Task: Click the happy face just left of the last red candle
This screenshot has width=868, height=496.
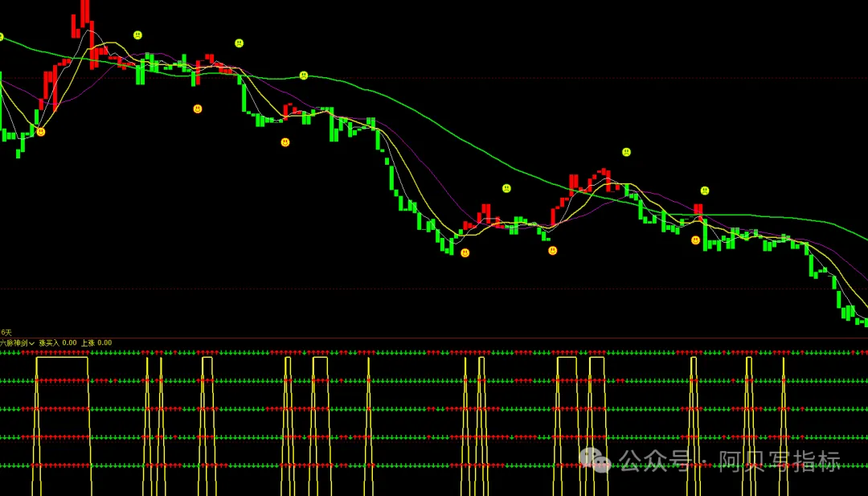Action: 696,240
